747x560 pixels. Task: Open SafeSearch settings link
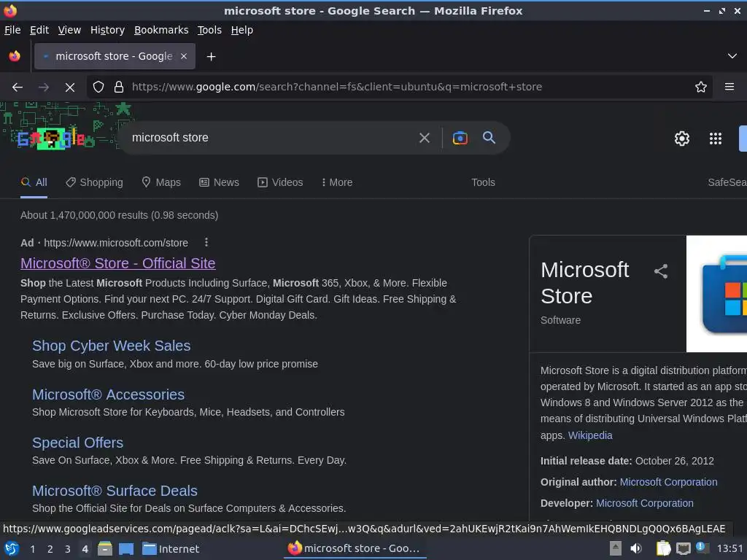(727, 182)
